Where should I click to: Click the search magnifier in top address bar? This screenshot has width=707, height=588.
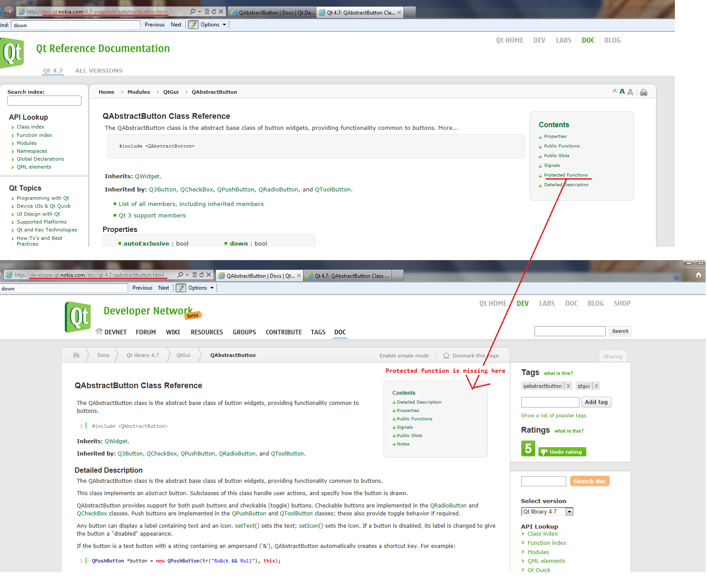192,12
